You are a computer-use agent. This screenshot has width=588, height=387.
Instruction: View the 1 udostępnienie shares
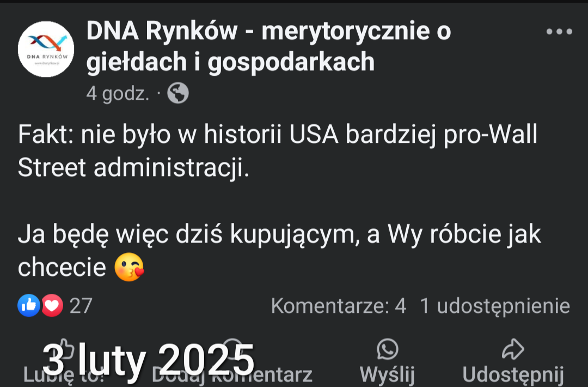tap(495, 306)
